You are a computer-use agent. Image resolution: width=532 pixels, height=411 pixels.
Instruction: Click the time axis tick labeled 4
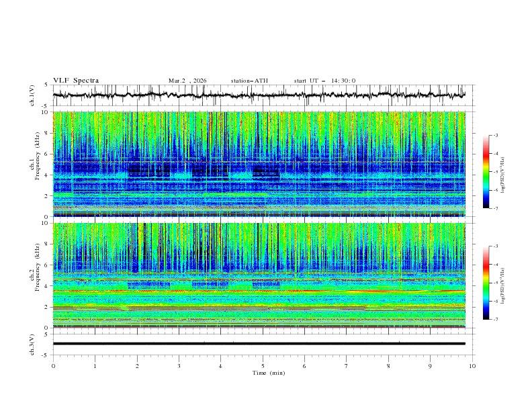click(x=220, y=366)
